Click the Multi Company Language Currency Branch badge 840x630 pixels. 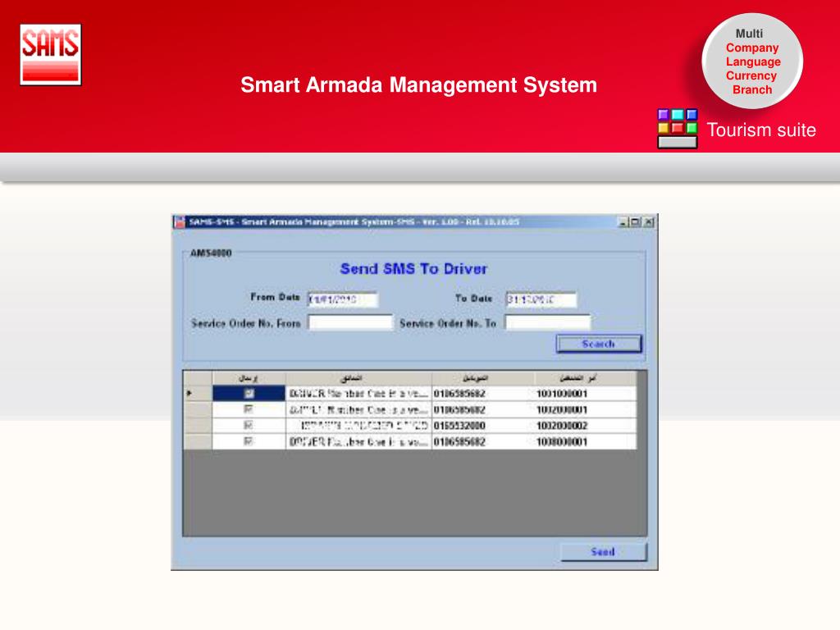[x=752, y=61]
